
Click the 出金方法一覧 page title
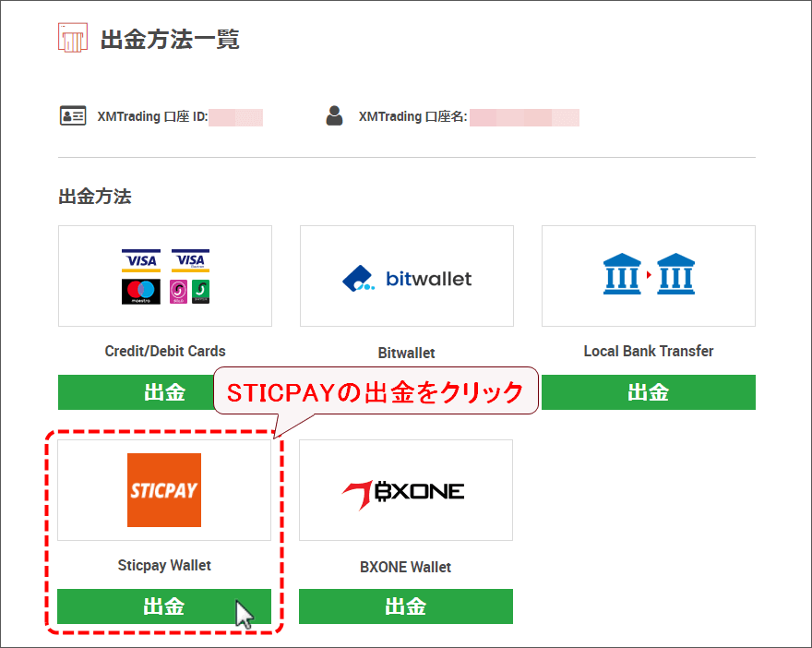click(x=170, y=40)
